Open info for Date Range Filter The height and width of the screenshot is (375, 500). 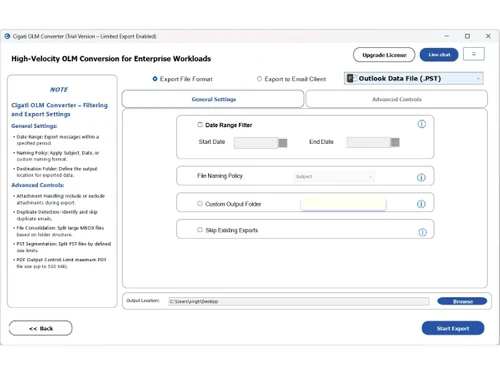pyautogui.click(x=422, y=124)
